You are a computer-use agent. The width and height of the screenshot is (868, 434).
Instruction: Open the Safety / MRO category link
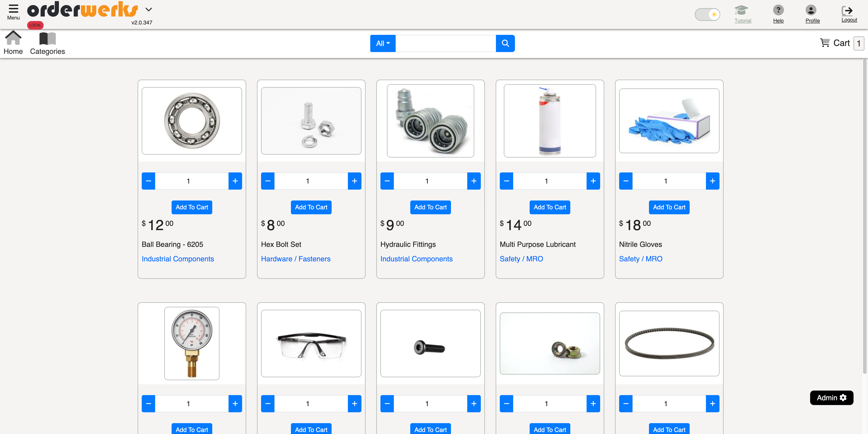click(521, 259)
